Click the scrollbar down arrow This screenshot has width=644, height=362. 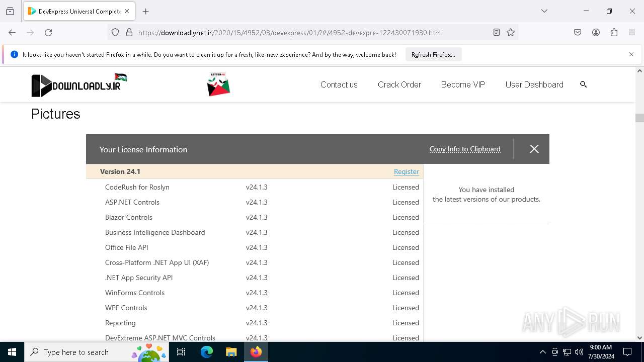coord(639,338)
